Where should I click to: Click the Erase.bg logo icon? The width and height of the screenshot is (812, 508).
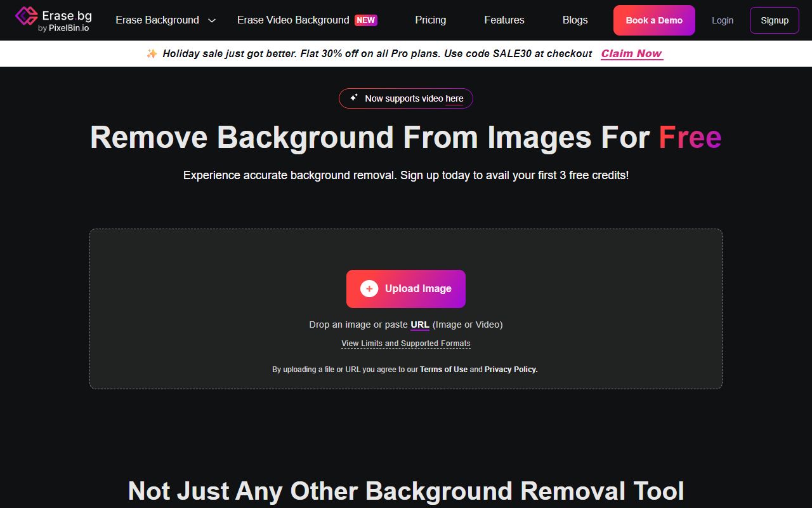click(26, 17)
